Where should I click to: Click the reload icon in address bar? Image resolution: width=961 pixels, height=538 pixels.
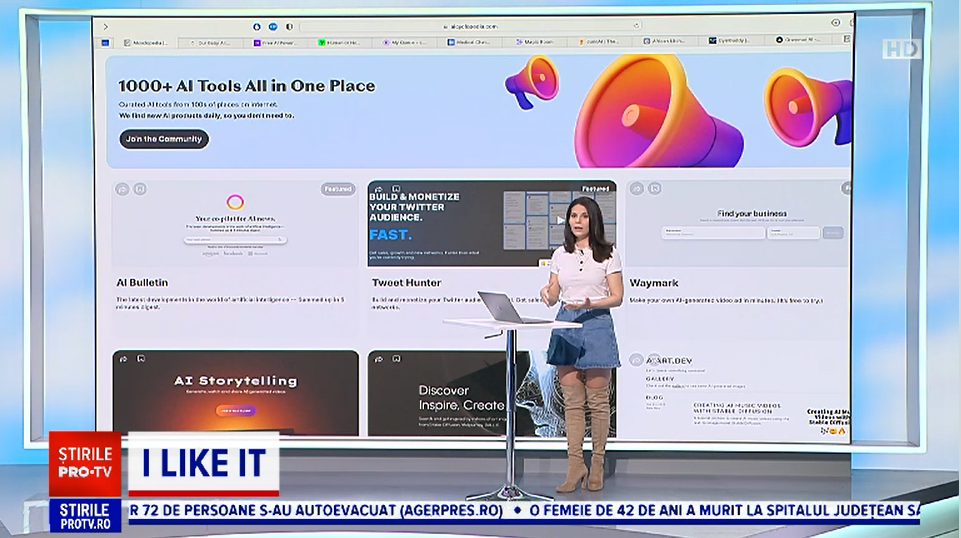coord(636,26)
